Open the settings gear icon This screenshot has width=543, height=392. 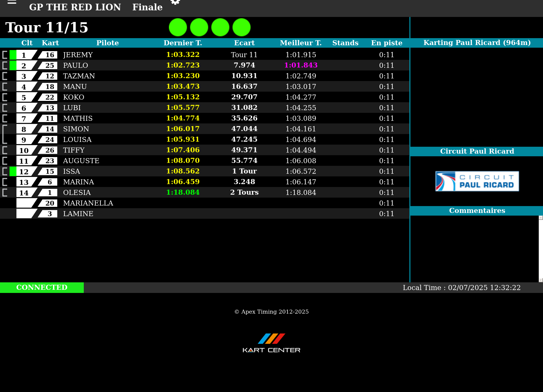(x=175, y=2)
